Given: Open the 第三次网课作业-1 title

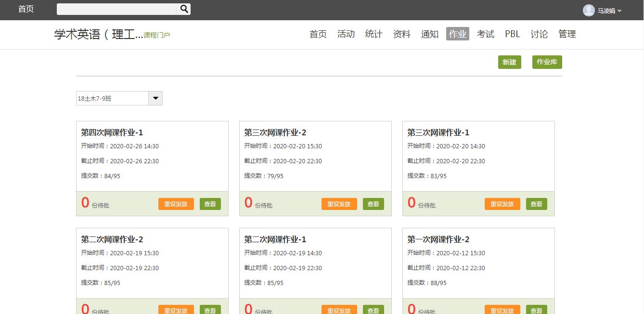Looking at the screenshot, I should (x=438, y=132).
